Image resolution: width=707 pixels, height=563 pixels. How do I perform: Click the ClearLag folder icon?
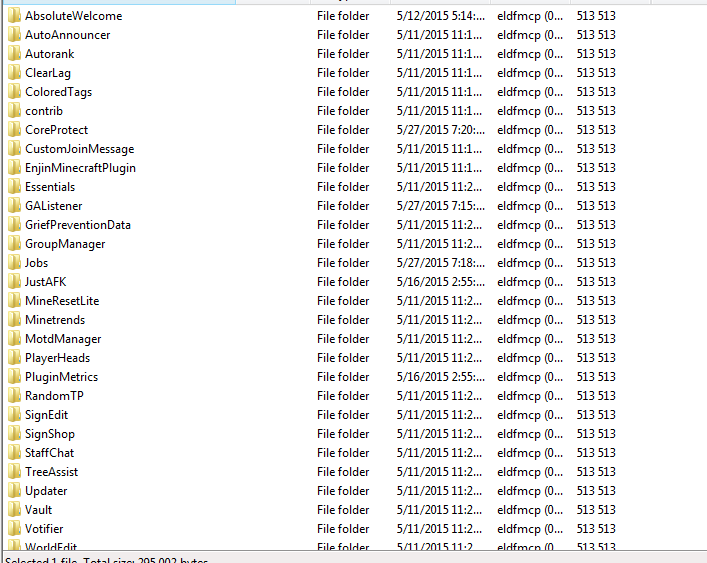point(14,73)
